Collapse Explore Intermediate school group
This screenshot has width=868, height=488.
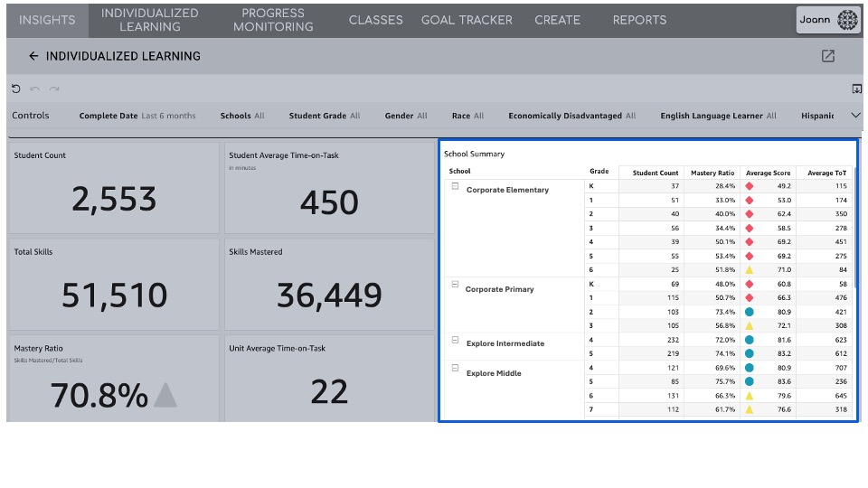pyautogui.click(x=455, y=340)
